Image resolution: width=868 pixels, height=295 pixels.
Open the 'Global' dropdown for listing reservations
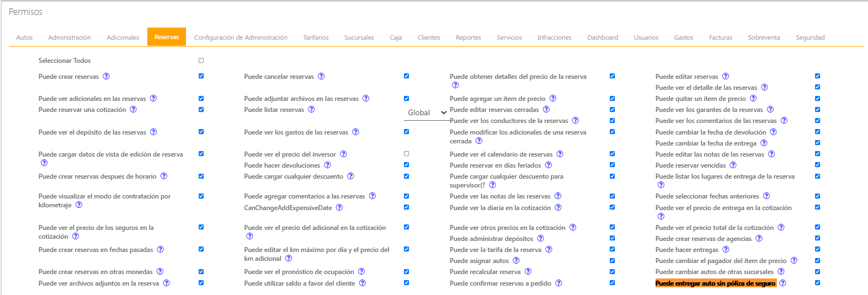coord(427,112)
